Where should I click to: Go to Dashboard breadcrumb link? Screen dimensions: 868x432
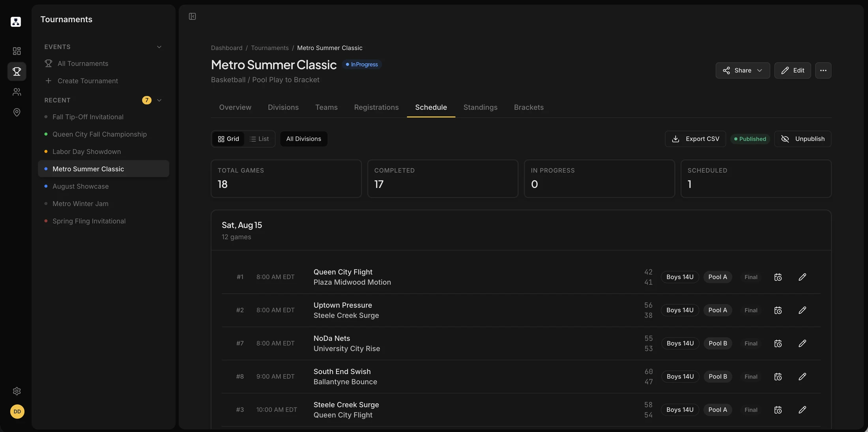226,48
